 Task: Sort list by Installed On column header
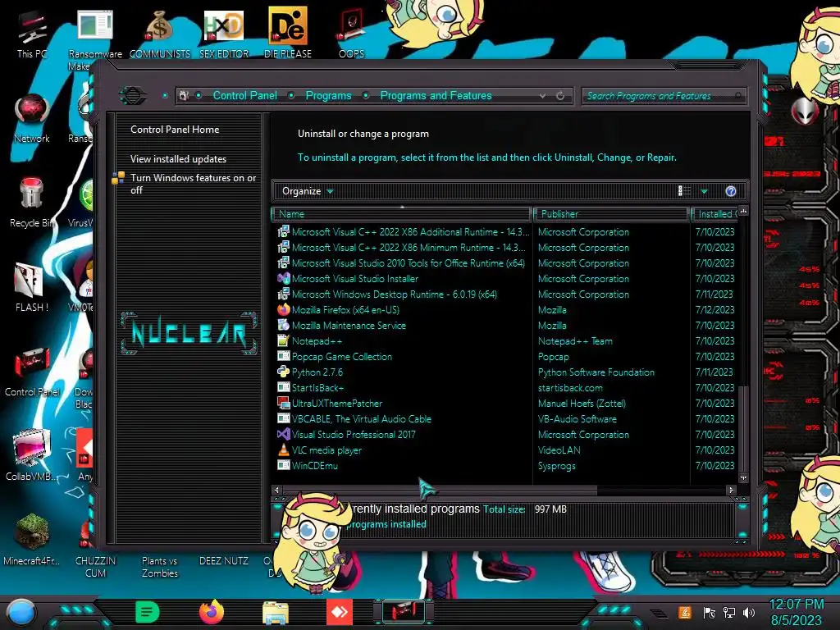click(715, 214)
